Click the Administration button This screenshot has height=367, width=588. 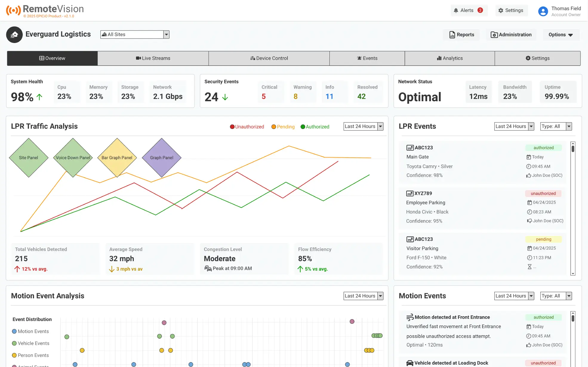tap(511, 34)
